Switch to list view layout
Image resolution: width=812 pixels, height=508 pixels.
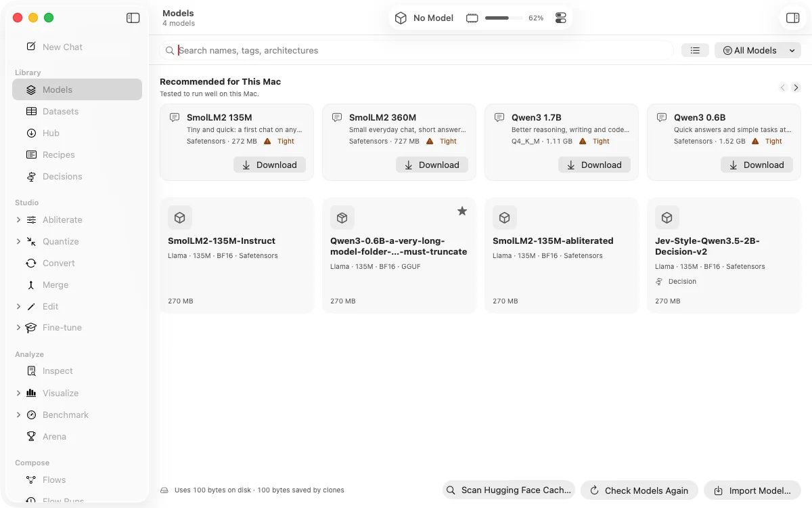(695, 50)
